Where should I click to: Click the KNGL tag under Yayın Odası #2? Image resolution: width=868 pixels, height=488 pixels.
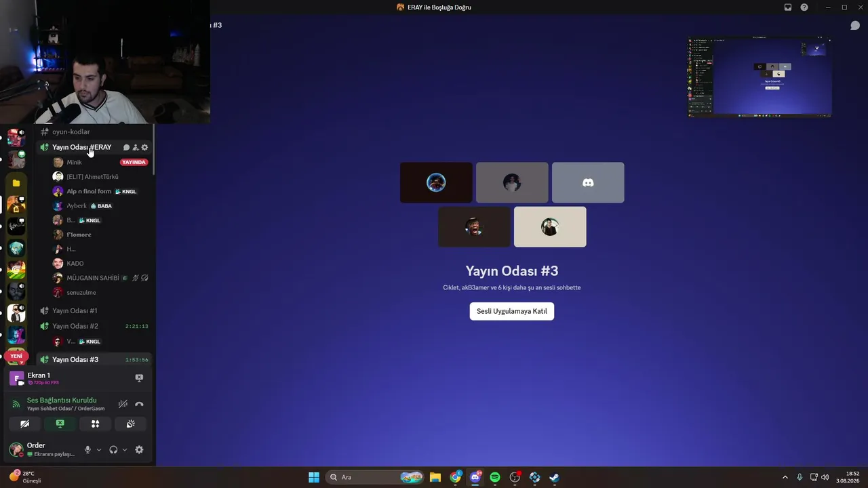point(90,342)
